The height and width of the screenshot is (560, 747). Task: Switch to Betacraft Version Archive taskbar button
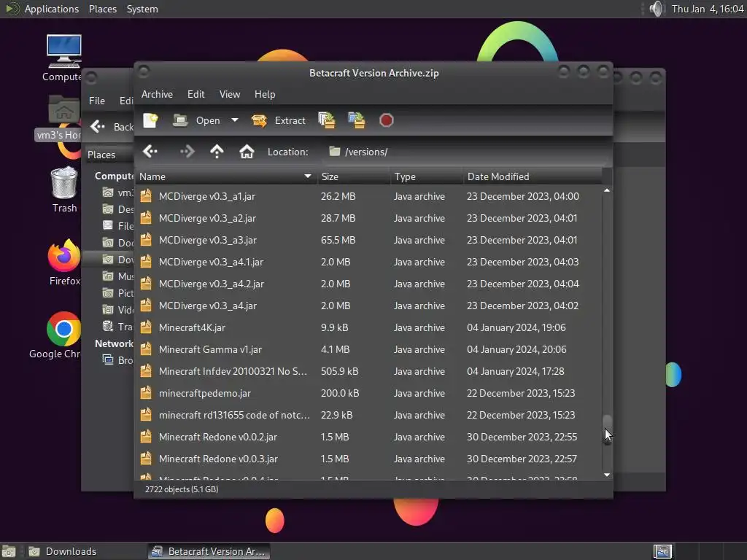209,551
